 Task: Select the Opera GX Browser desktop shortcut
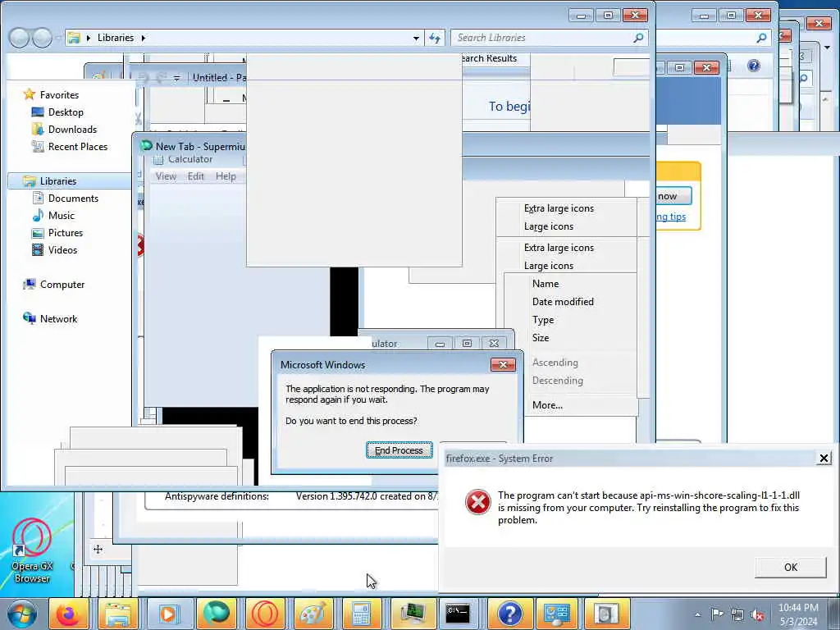tap(32, 550)
